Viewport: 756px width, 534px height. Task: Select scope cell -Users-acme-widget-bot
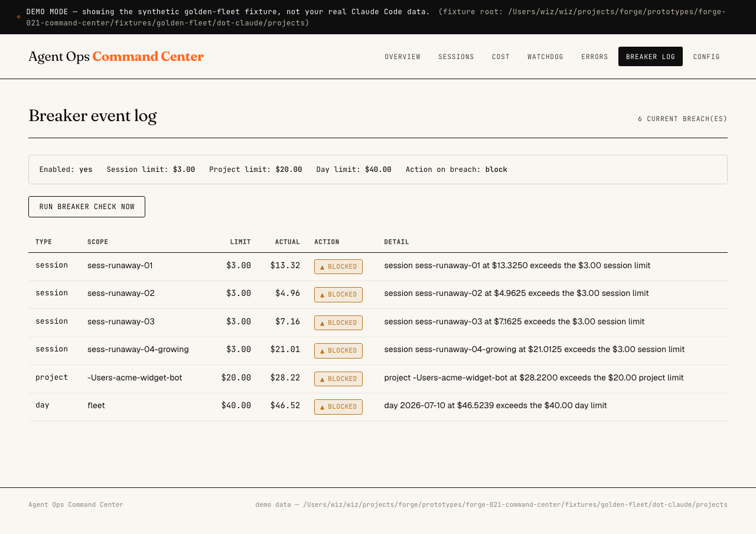135,377
